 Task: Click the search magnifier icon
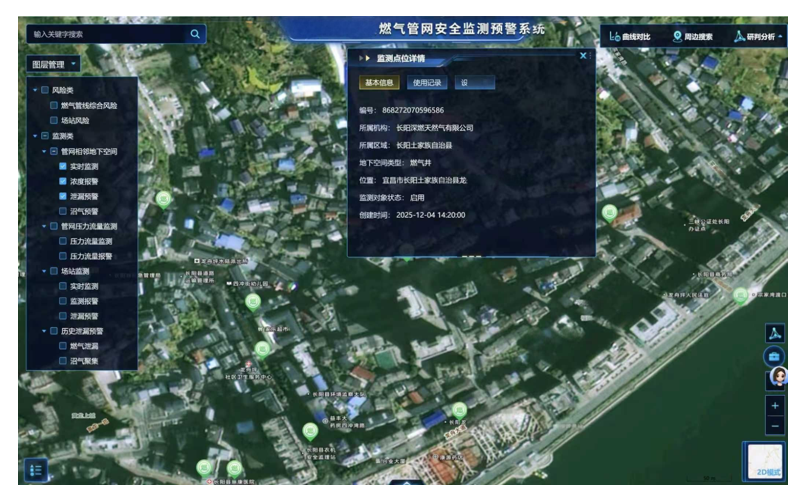[195, 34]
